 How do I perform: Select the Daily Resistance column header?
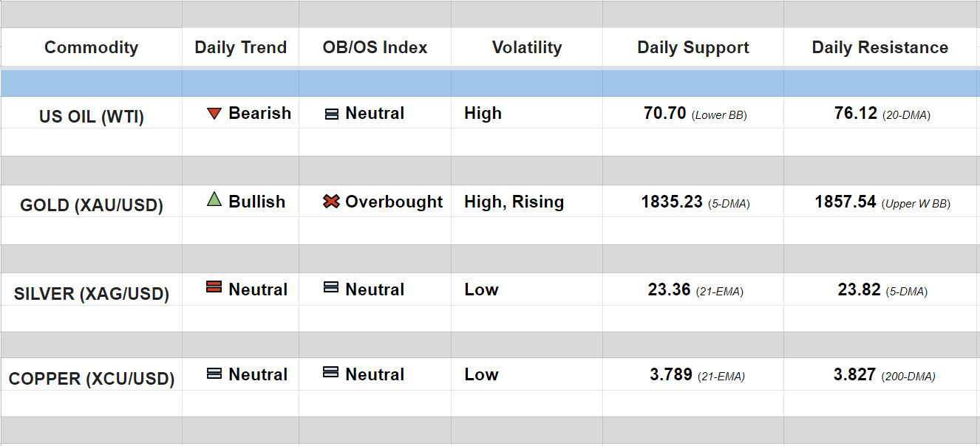879,47
